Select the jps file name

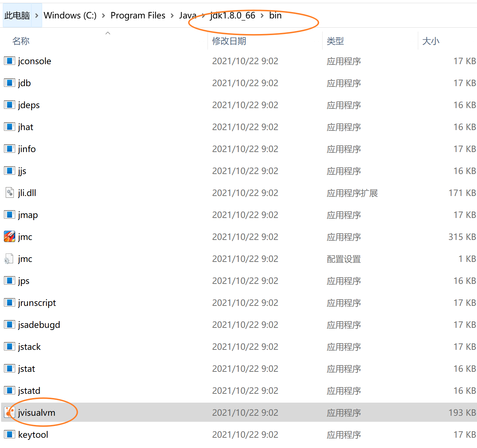pyautogui.click(x=23, y=281)
